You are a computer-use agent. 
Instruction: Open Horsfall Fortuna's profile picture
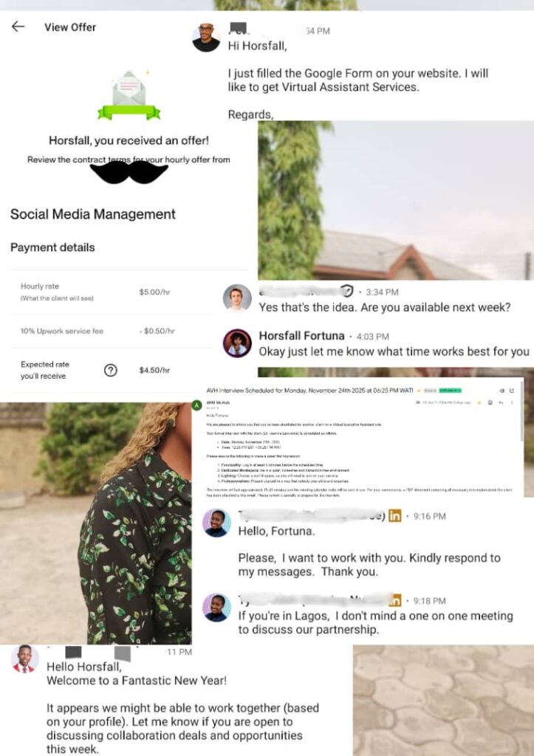pyautogui.click(x=237, y=343)
